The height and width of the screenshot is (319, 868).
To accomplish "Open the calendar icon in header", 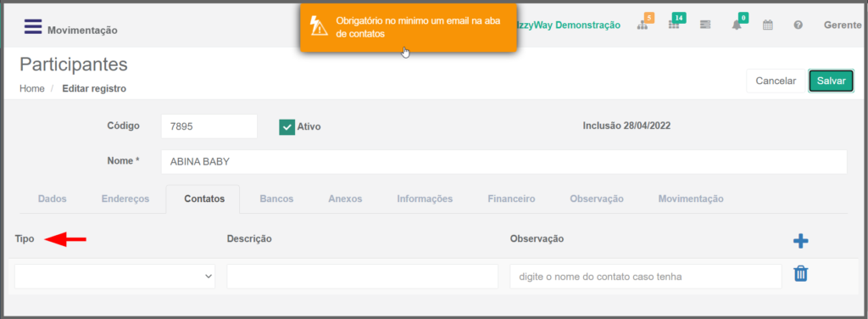I will (x=767, y=25).
